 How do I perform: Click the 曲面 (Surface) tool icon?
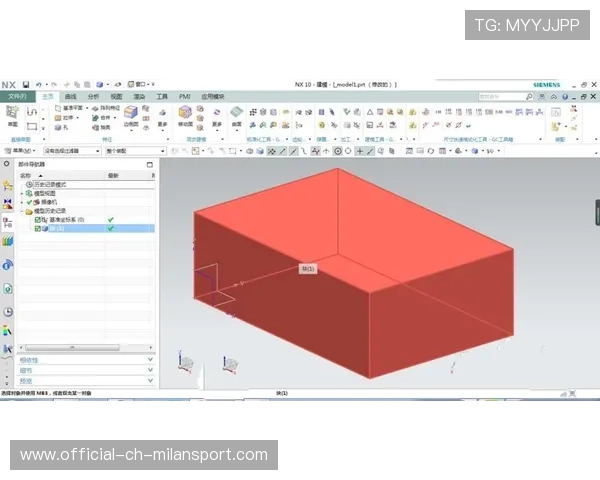click(237, 115)
